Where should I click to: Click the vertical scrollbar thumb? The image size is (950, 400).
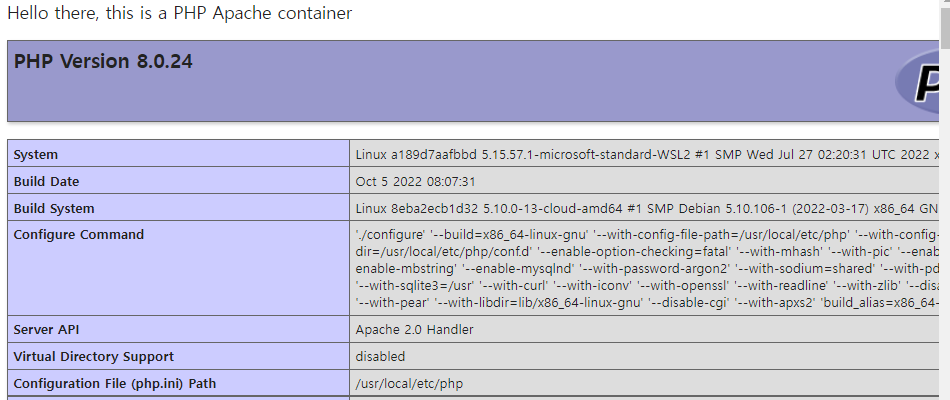pos(944,30)
